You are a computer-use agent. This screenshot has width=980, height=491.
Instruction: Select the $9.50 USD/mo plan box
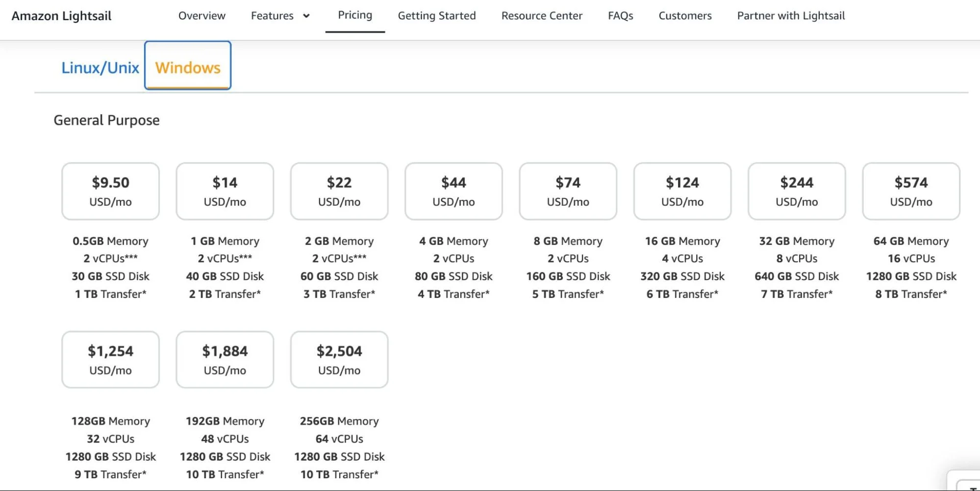click(110, 191)
